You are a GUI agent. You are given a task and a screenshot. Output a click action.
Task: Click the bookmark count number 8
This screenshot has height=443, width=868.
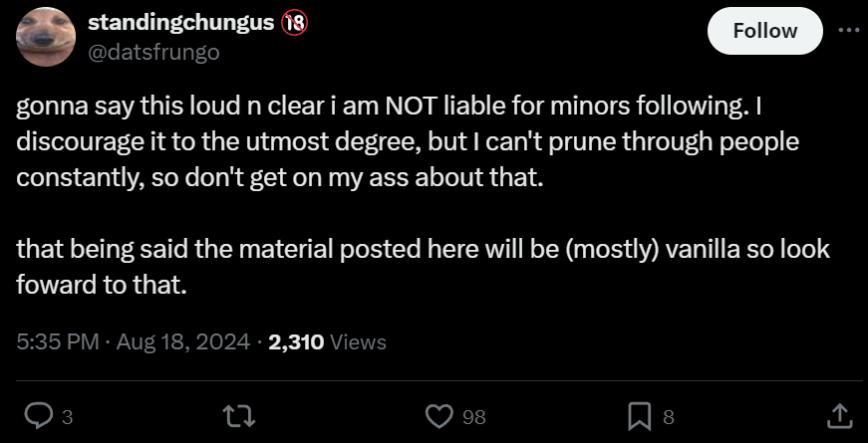coord(669,418)
